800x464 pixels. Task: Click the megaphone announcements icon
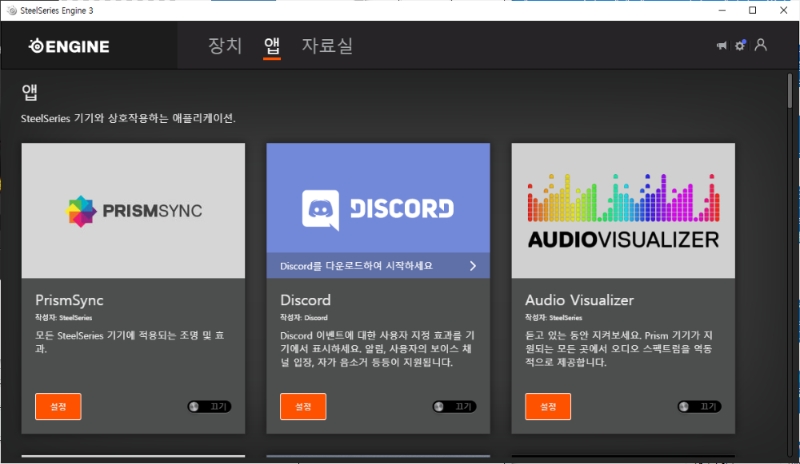pos(721,45)
